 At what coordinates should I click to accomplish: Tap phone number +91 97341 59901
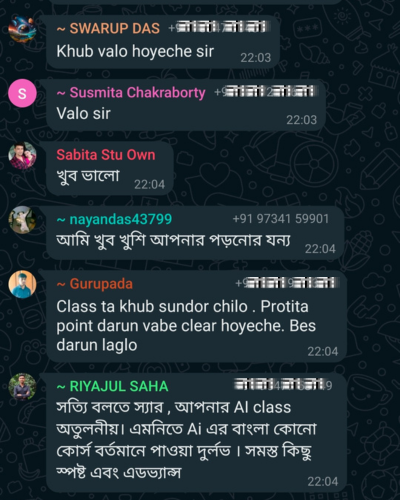click(281, 219)
